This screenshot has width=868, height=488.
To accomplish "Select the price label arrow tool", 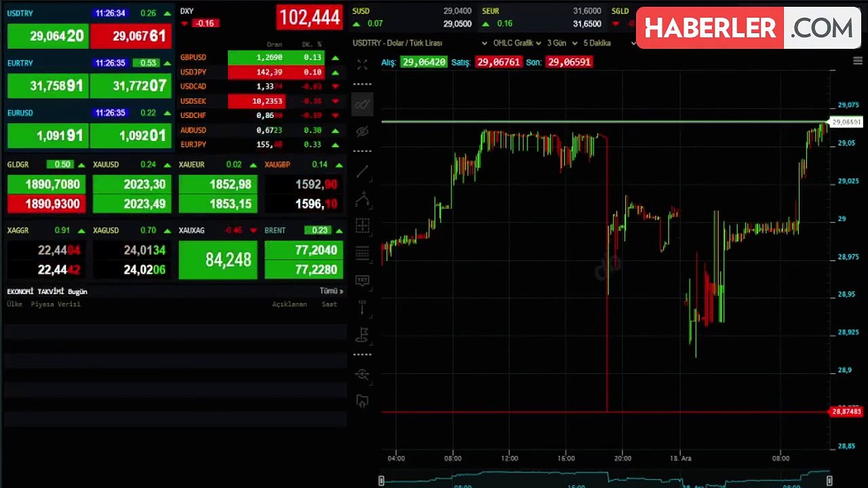I will [x=362, y=307].
